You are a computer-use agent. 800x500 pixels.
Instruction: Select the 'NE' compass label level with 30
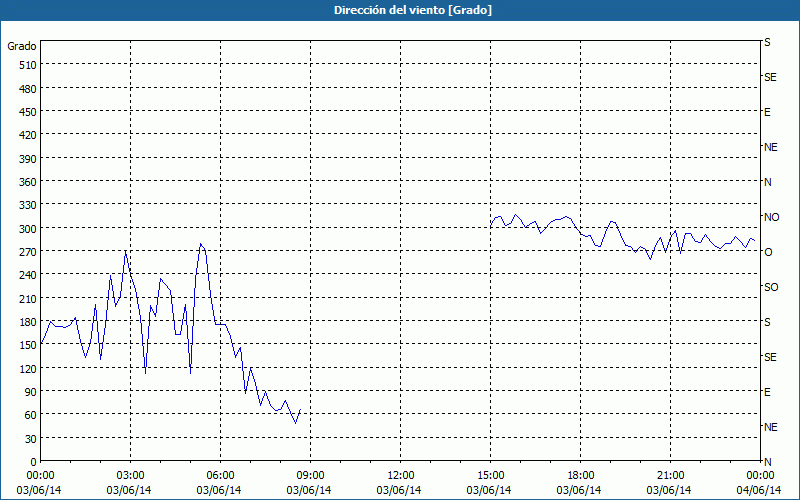coord(770,427)
